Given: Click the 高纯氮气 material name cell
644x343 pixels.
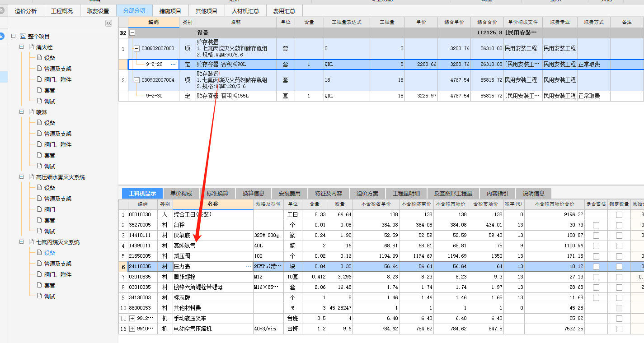Looking at the screenshot, I should click(x=213, y=246).
